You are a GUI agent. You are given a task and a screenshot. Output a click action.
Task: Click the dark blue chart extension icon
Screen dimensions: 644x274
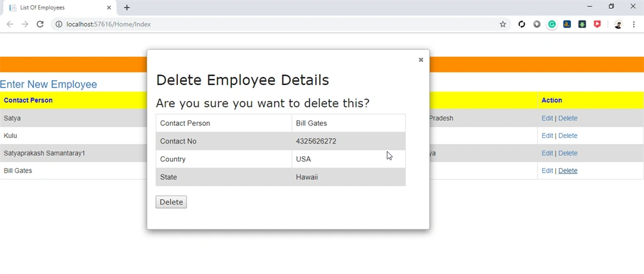tap(567, 25)
